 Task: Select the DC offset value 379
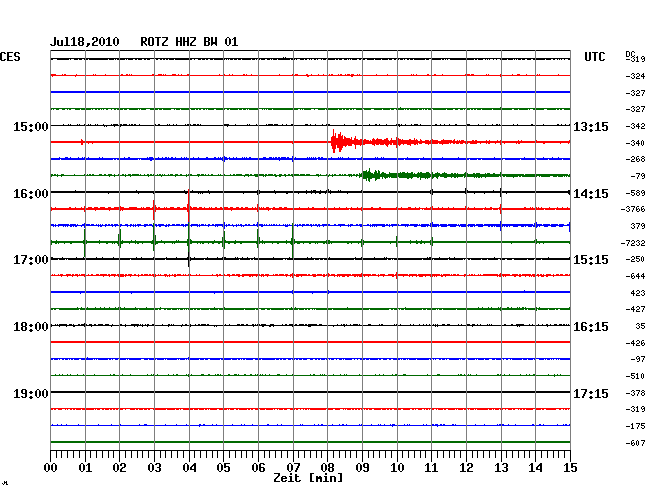[x=638, y=226]
